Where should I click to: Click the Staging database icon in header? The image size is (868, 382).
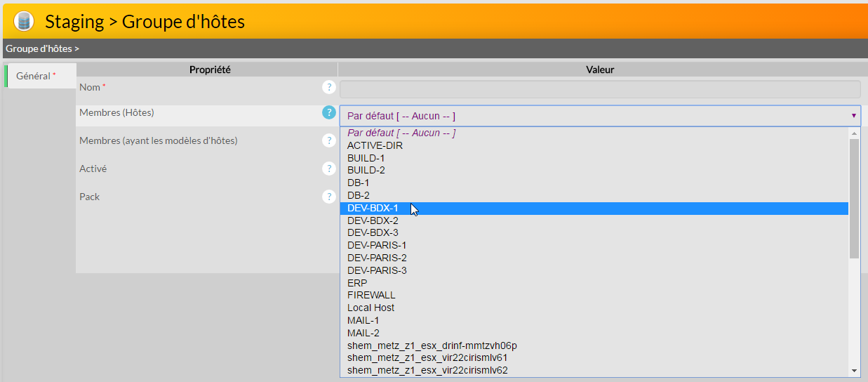coord(24,21)
